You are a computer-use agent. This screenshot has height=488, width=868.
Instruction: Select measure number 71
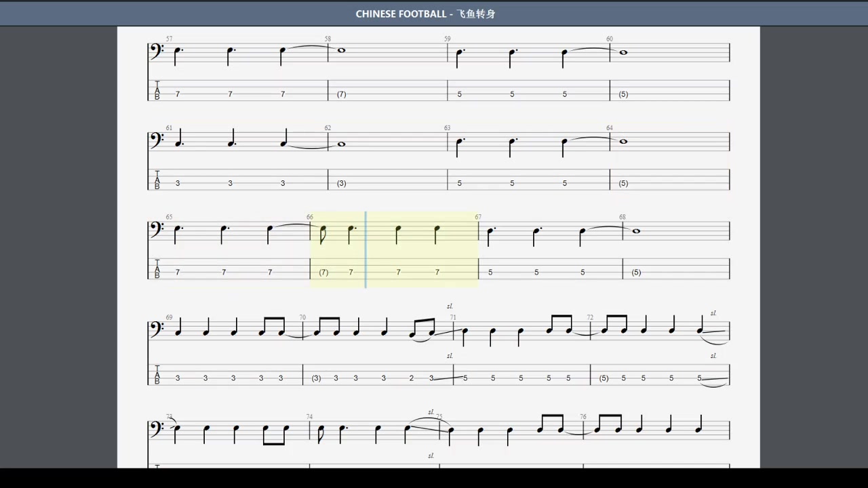pyautogui.click(x=453, y=317)
